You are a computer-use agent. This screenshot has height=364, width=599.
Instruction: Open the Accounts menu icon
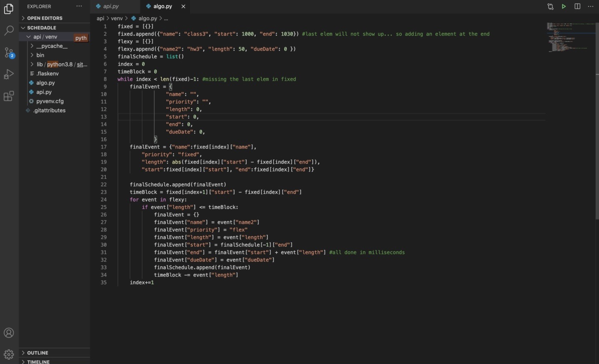tap(9, 333)
